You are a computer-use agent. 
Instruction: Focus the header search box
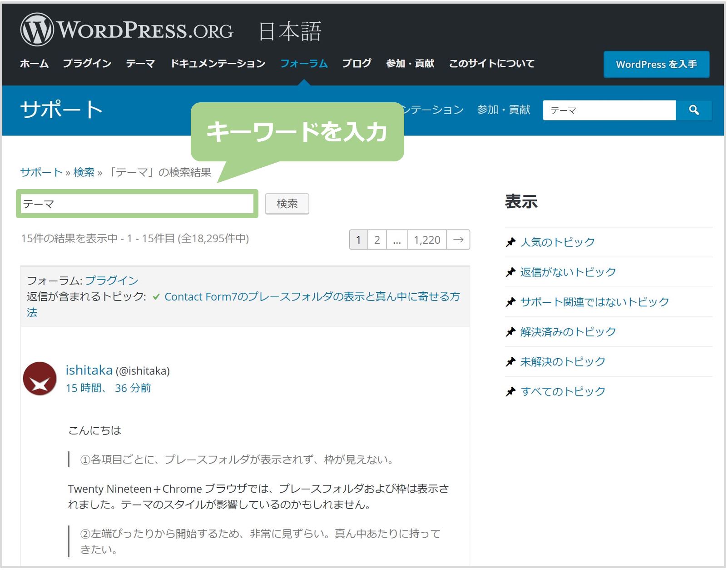609,110
